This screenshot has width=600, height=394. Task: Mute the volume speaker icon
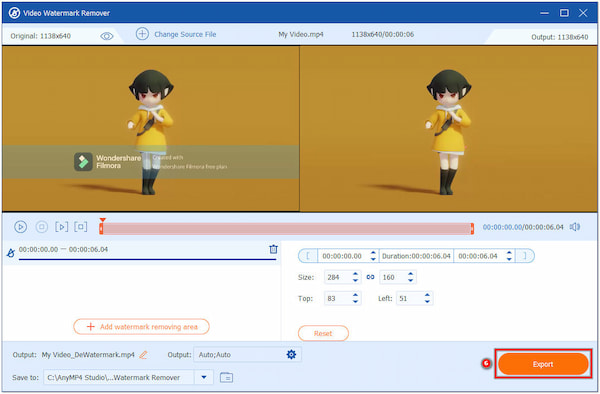[574, 227]
